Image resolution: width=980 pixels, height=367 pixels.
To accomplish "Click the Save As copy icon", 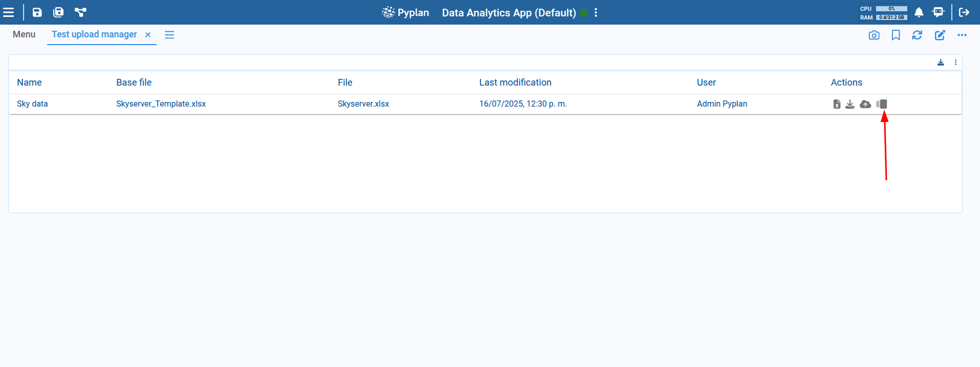I will point(59,12).
